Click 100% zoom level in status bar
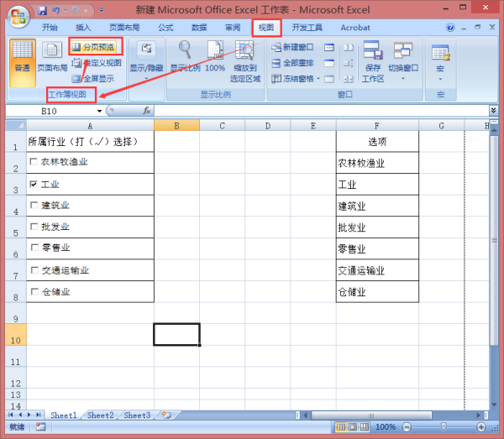 385,426
